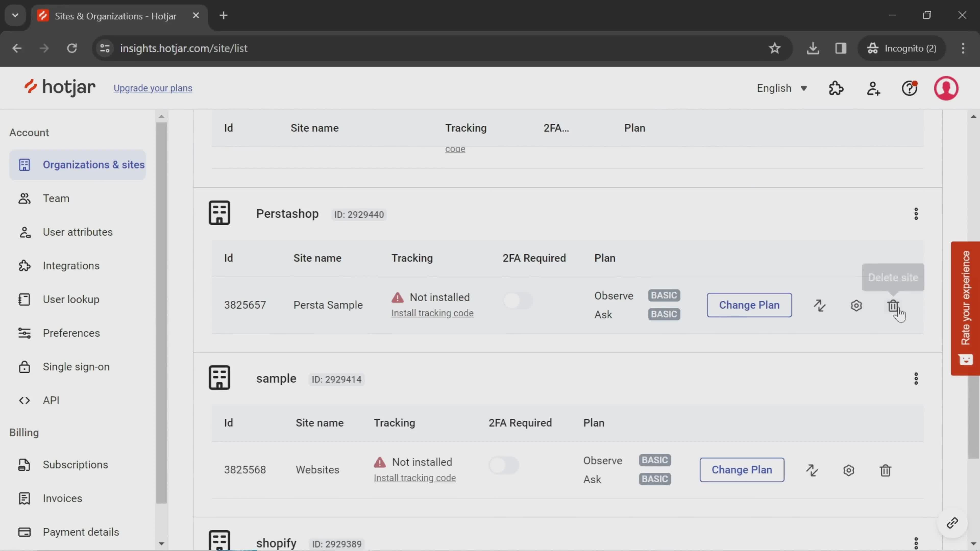Screen dimensions: 980x551
Task: Open Rate your experience feedback tab
Action: (965, 308)
